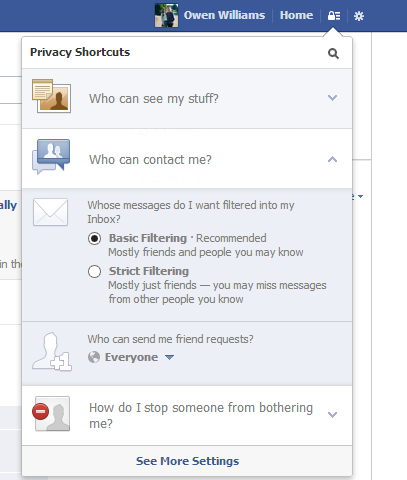Expand the stop someone bothering me chevron
The image size is (407, 480).
[332, 414]
